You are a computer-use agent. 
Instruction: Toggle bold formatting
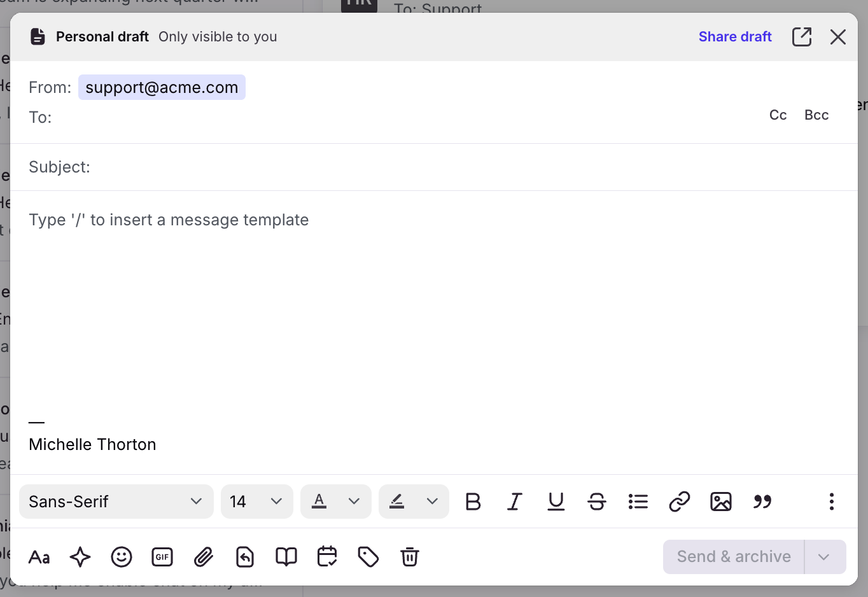coord(473,502)
